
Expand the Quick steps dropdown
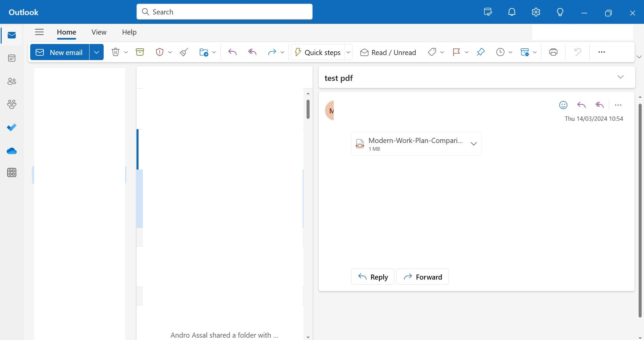click(348, 52)
